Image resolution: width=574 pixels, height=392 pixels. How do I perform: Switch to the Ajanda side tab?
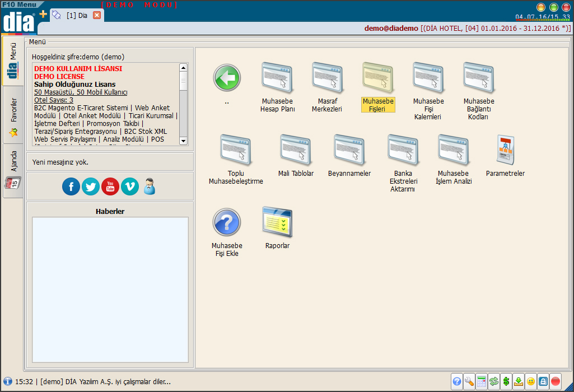[x=13, y=171]
